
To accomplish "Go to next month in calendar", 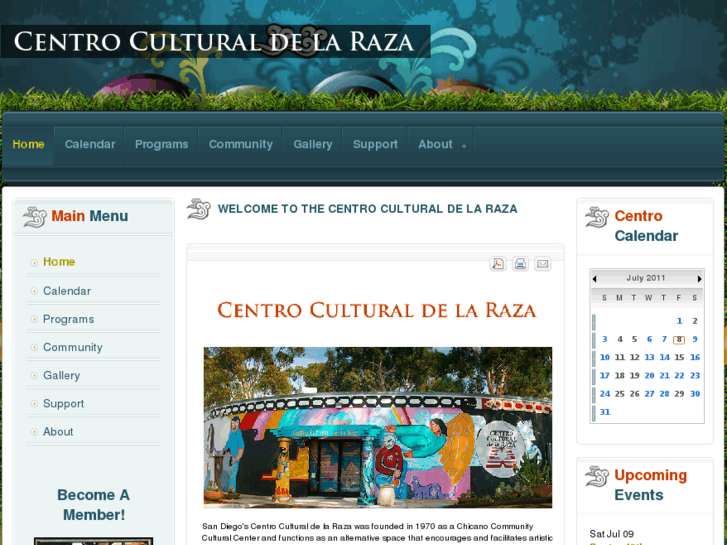I will [x=699, y=279].
